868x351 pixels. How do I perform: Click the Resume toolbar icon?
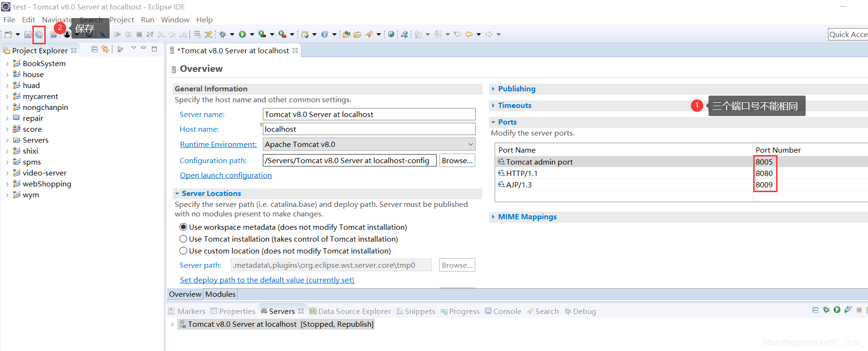click(x=117, y=34)
